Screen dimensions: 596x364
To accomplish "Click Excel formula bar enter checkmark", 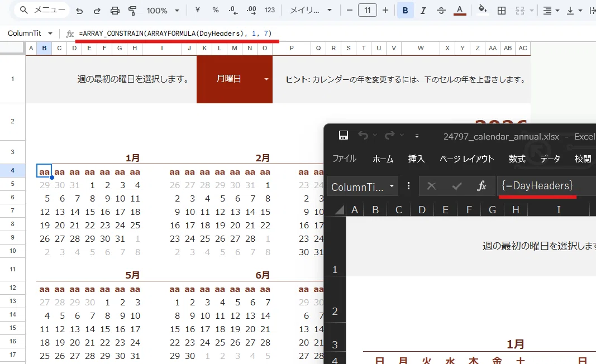I will [x=456, y=186].
